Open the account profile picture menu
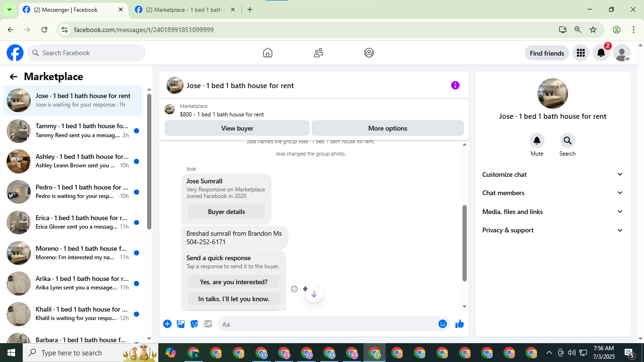644x362 pixels. (622, 53)
